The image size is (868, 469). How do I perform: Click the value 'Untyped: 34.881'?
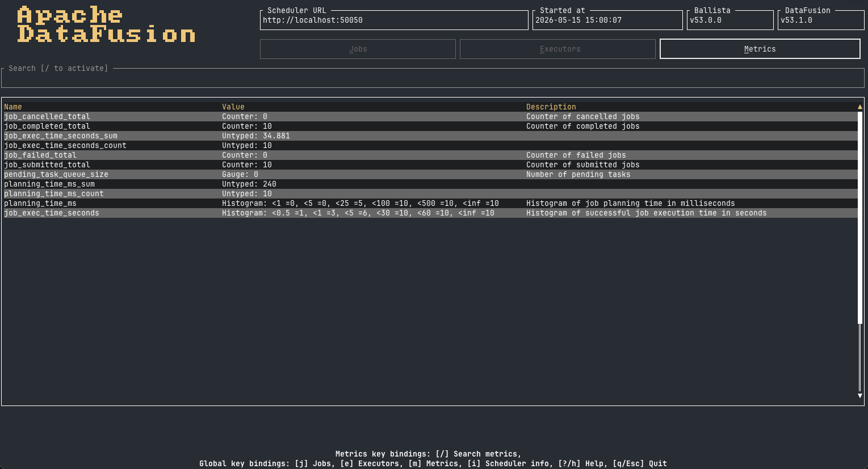[x=256, y=136]
